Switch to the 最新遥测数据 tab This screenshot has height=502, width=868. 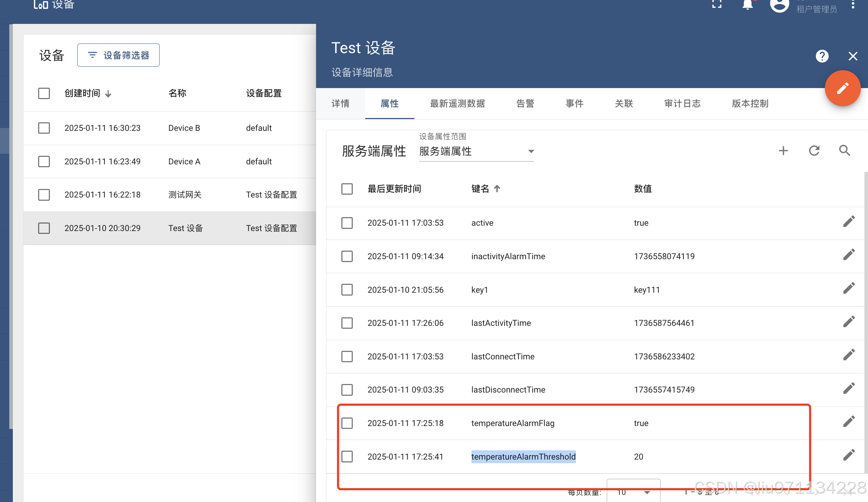(x=457, y=104)
